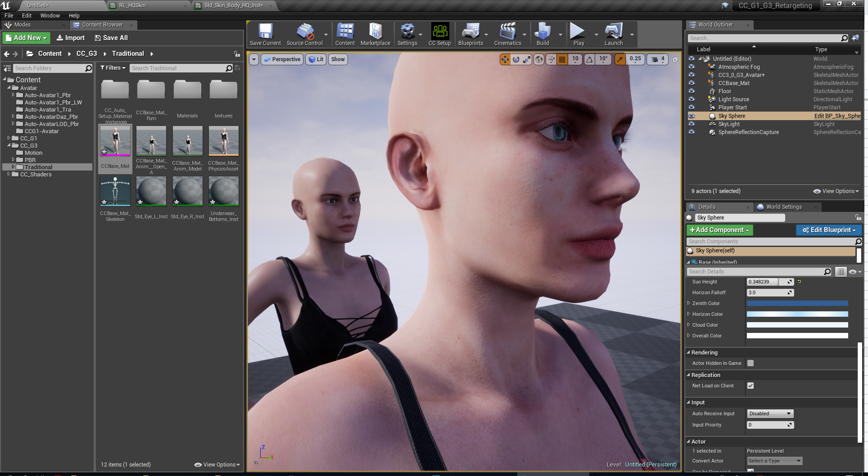Open Horizon Color swatch picker
Image resolution: width=868 pixels, height=476 pixels.
(x=797, y=314)
